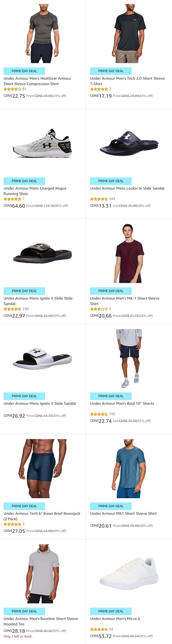This screenshot has width=172, height=644.
Task: Open Under Armour Mens Locker Iii Slide Sandal title
Action: click(x=127, y=188)
